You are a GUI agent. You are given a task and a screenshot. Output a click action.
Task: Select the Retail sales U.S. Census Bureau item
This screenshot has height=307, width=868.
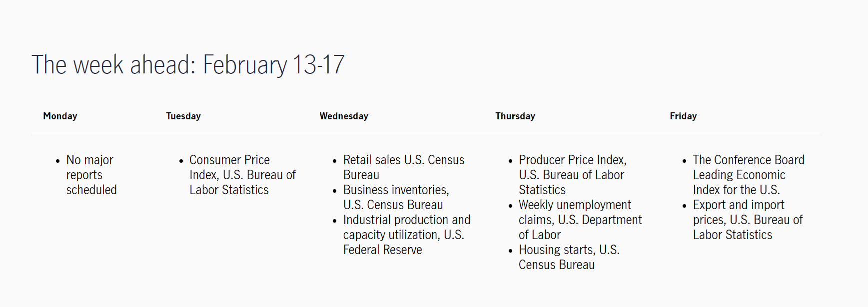pos(403,167)
